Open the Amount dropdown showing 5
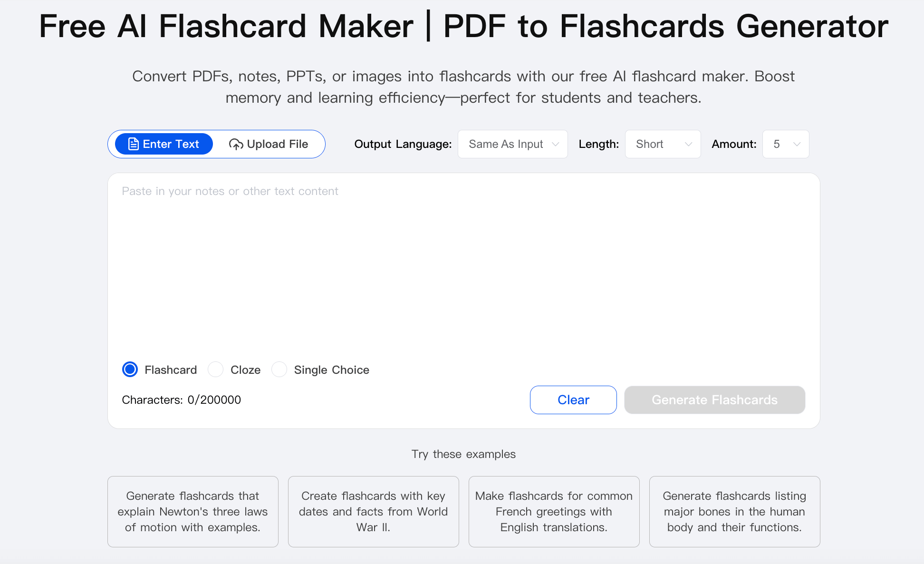 785,144
